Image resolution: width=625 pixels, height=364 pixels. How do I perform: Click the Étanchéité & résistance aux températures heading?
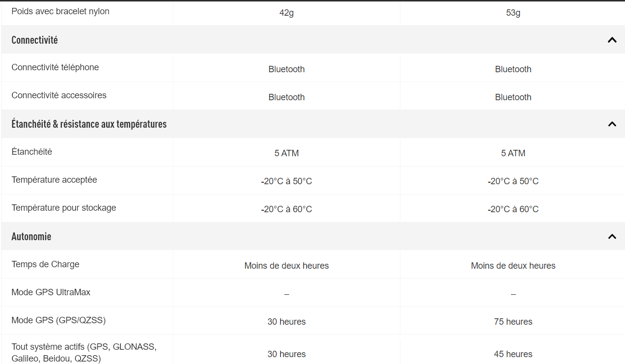click(89, 124)
